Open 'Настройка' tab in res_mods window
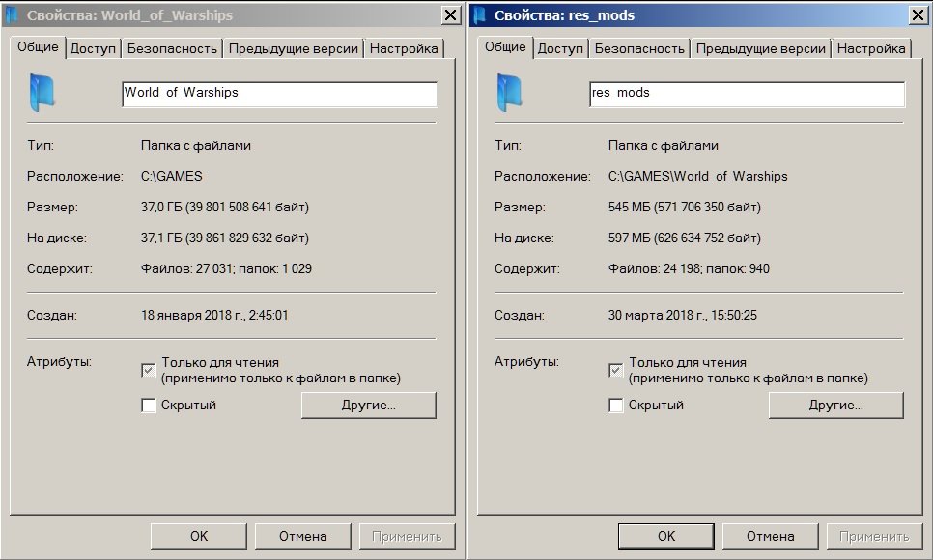The height and width of the screenshot is (560, 933). [871, 49]
